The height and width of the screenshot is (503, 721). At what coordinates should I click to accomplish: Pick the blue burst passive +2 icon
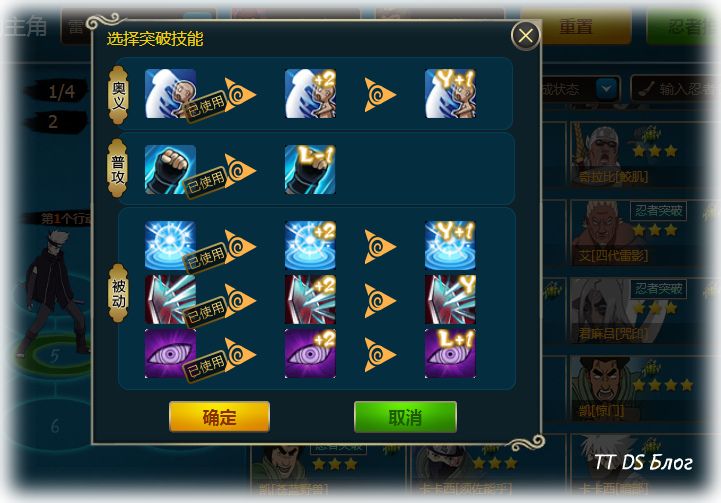point(310,245)
